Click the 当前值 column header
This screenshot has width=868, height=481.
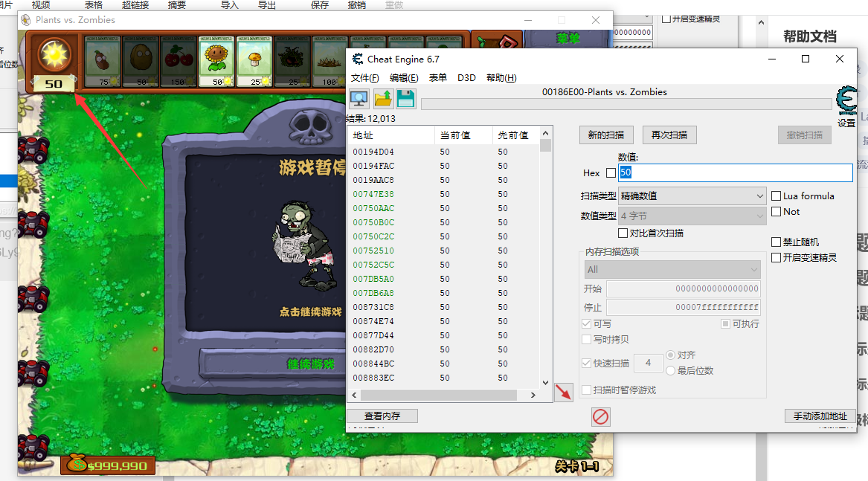coord(464,135)
